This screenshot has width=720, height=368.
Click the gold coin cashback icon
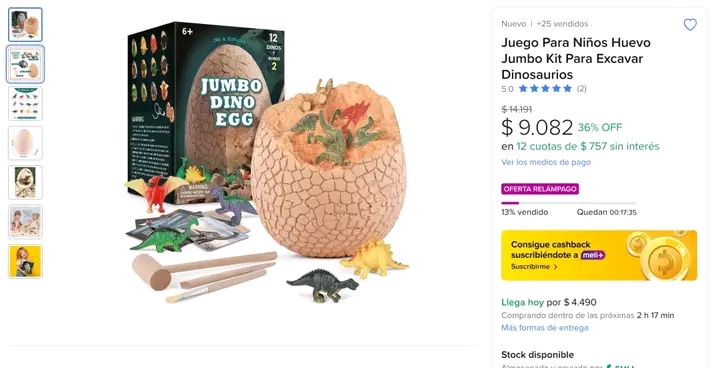pyautogui.click(x=666, y=261)
